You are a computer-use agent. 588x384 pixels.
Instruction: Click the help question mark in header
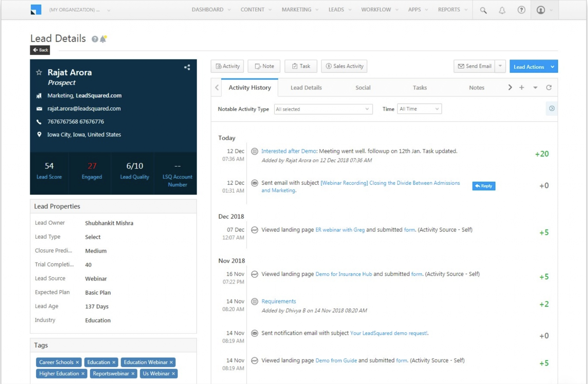pos(521,10)
